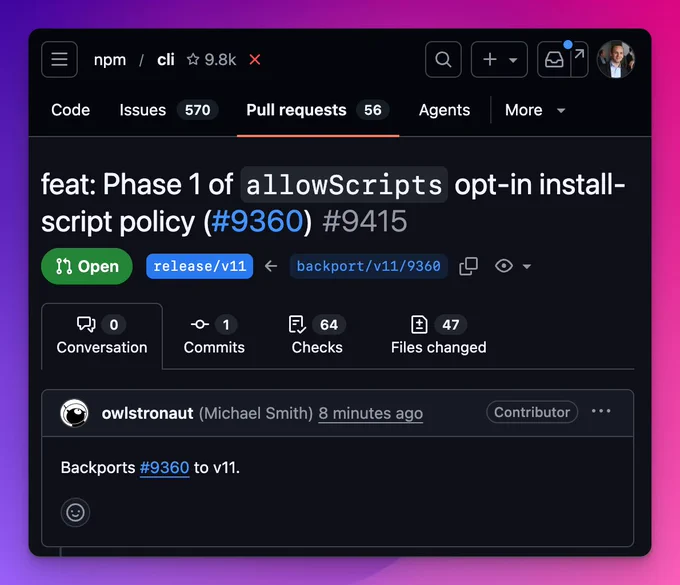Copy the head branch name icon
680x585 pixels.
tap(468, 266)
